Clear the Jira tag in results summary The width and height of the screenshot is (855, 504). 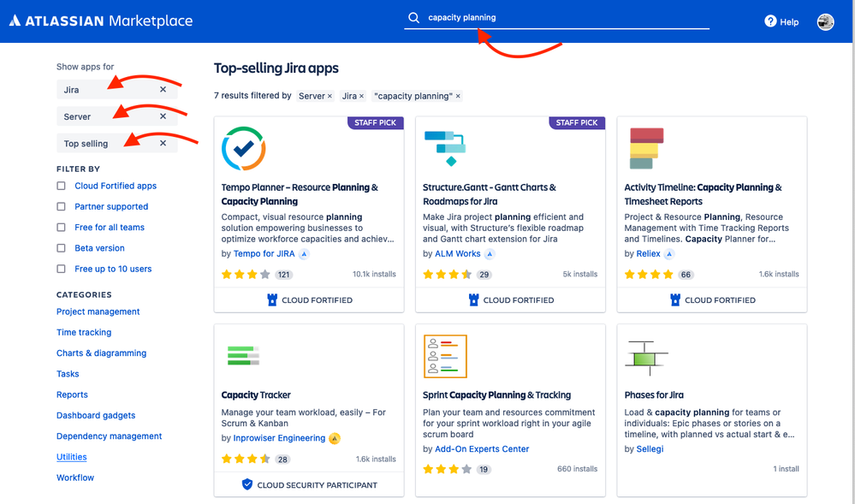coord(361,96)
